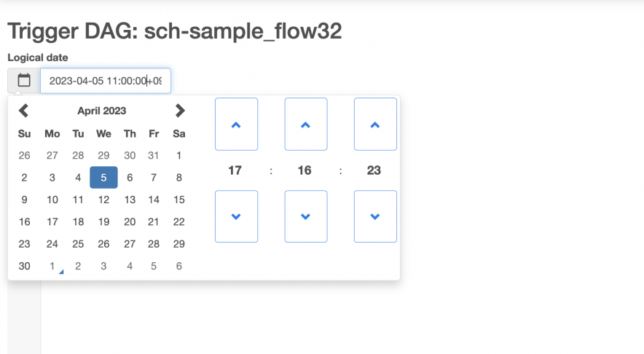The width and height of the screenshot is (644, 354).
Task: Go to next month with right arrow
Action: click(180, 111)
